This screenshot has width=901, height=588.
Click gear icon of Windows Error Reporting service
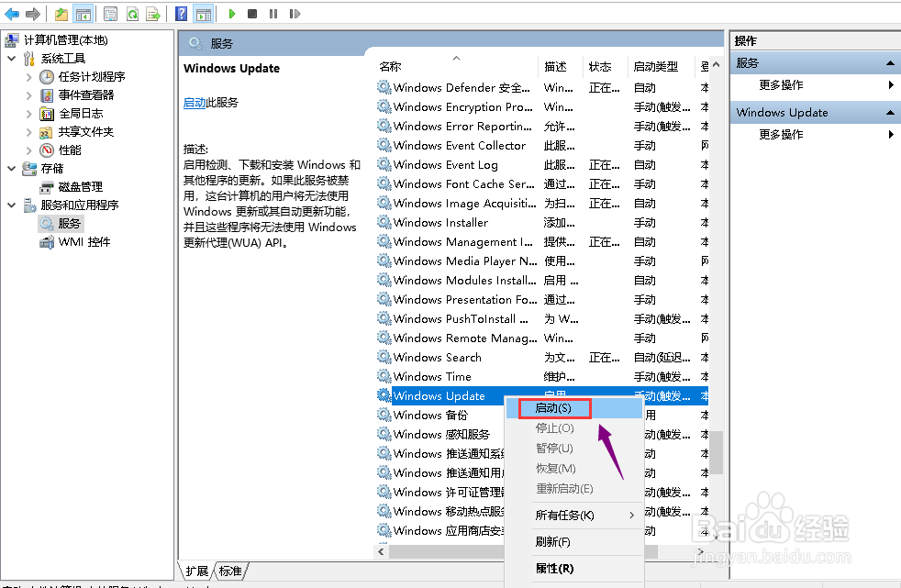point(384,126)
